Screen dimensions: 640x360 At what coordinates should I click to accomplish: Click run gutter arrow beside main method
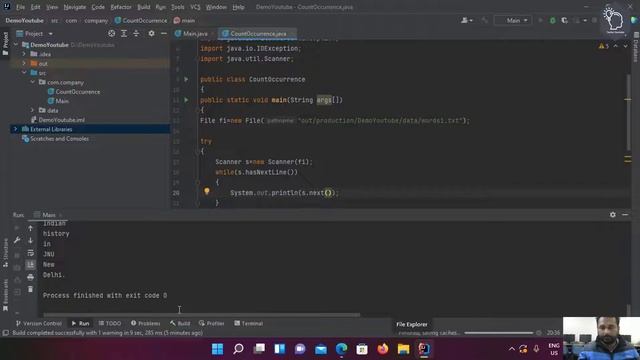pyautogui.click(x=186, y=100)
